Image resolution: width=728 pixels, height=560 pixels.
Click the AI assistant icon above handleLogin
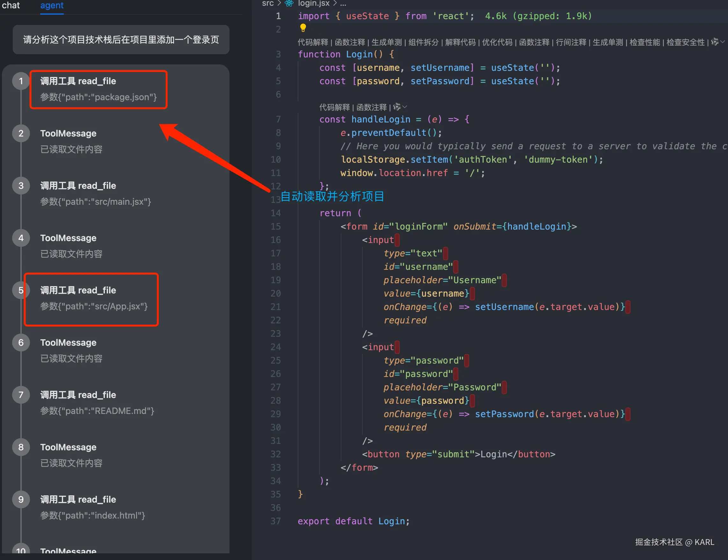pyautogui.click(x=397, y=107)
